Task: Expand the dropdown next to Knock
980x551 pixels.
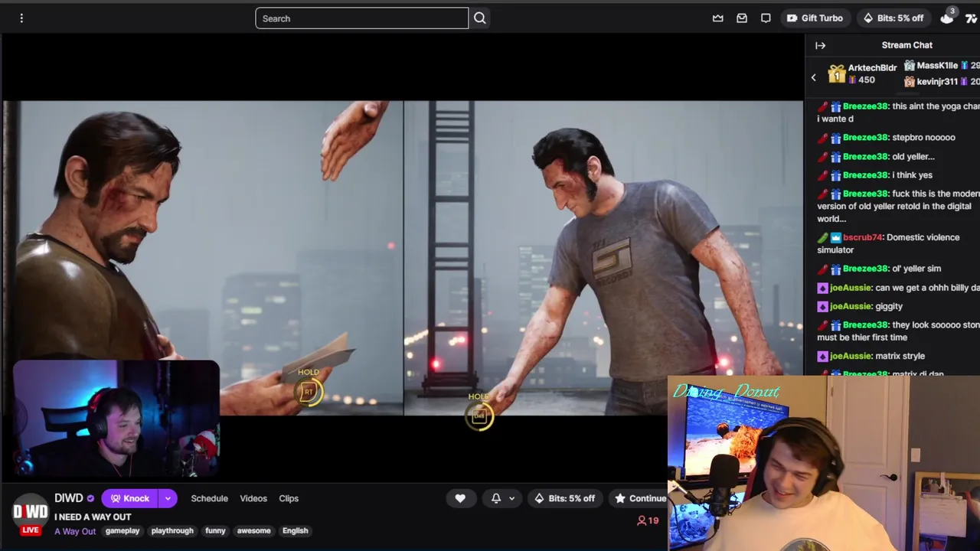Action: [x=168, y=498]
